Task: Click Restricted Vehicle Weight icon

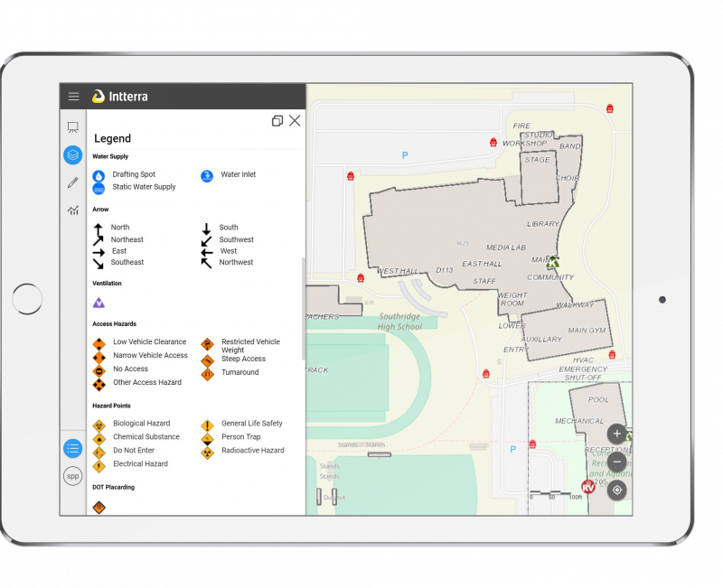Action: (x=208, y=344)
